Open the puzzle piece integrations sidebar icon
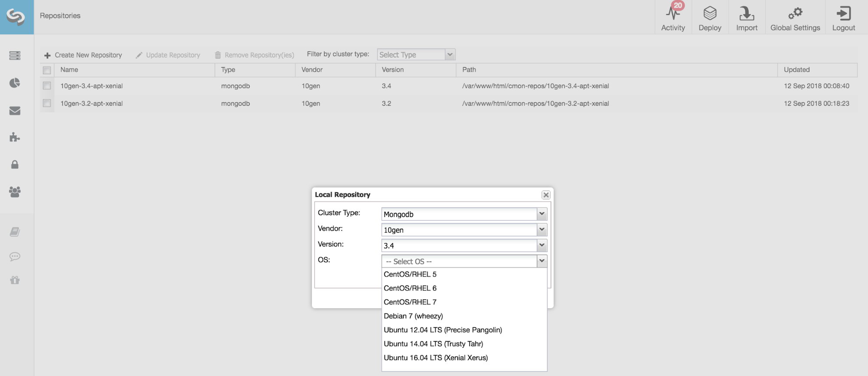 [15, 137]
